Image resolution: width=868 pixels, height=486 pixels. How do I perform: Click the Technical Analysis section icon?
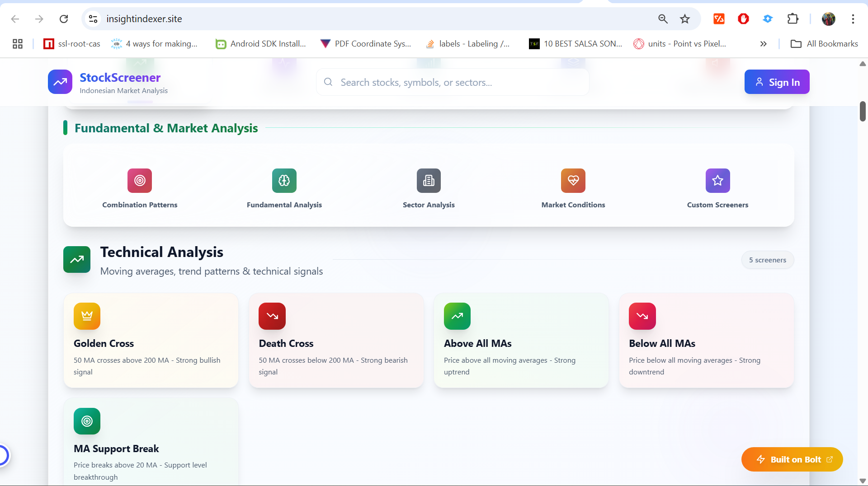pyautogui.click(x=77, y=259)
